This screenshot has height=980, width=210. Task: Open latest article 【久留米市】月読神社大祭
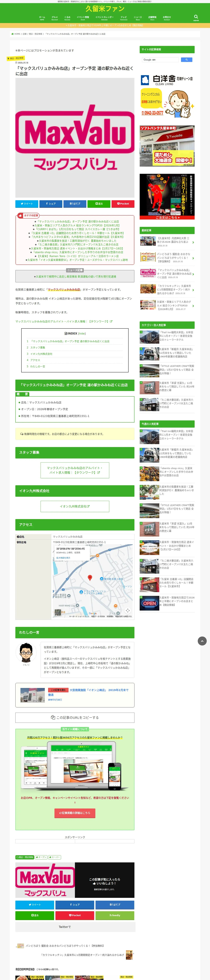click(167, 242)
